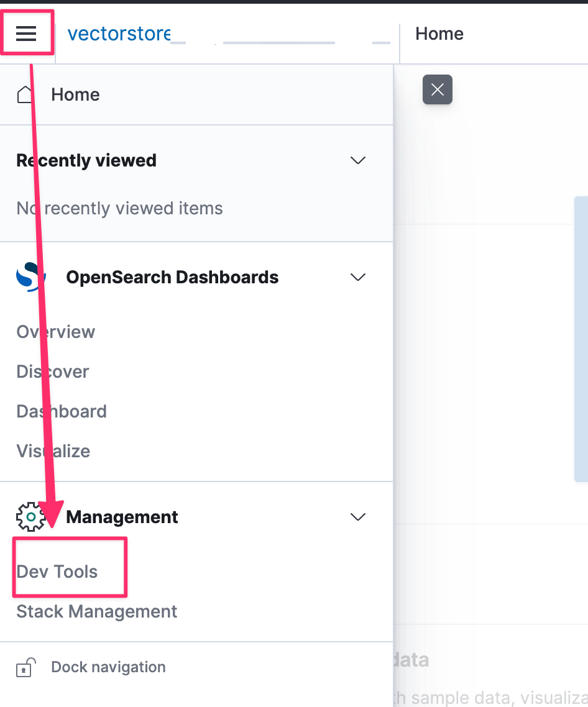Collapse the Management section chevron

pyautogui.click(x=358, y=517)
